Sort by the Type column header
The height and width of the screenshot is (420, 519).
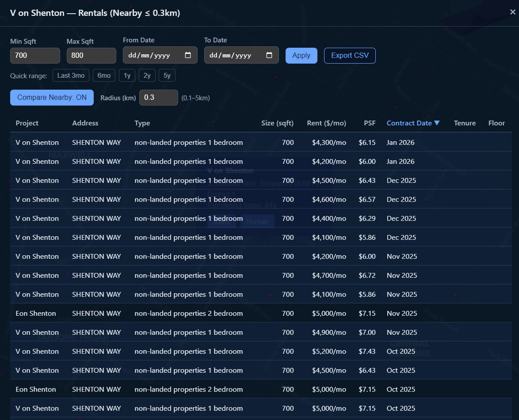142,123
